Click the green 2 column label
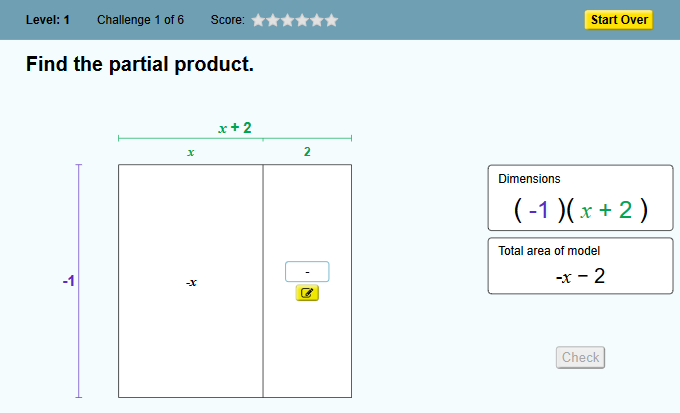680x413 pixels. click(x=307, y=152)
